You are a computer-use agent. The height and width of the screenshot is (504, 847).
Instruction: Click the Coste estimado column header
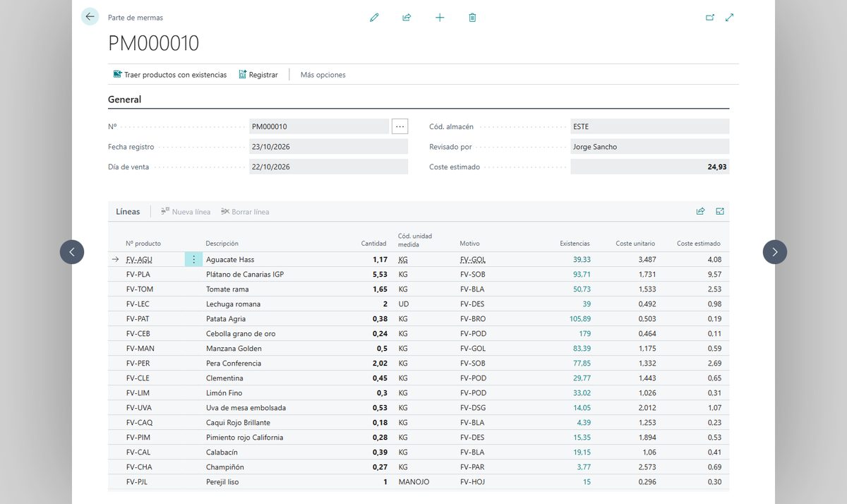[x=699, y=244]
